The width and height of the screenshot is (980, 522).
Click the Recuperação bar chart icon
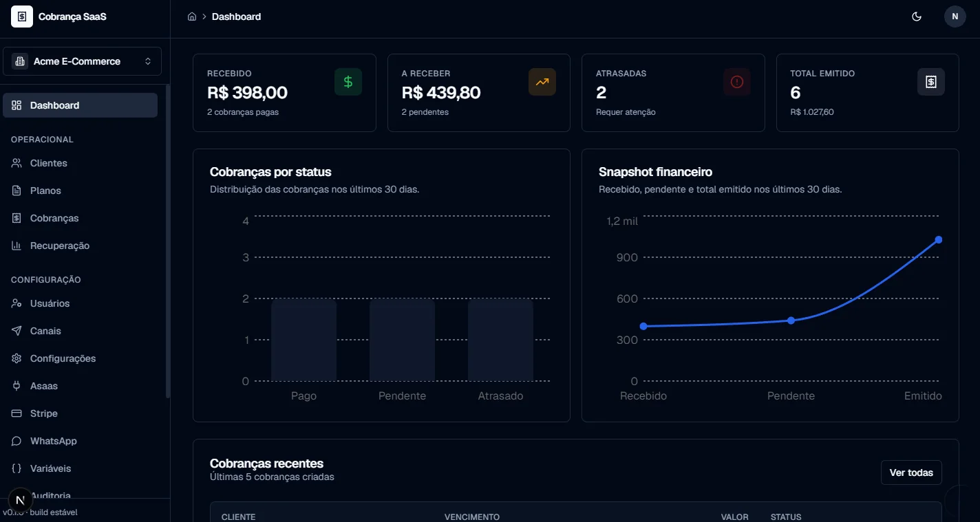[x=17, y=246]
